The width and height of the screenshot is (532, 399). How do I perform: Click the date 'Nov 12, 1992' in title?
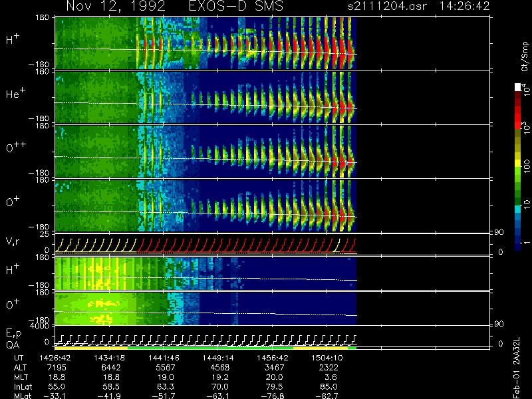tap(116, 6)
